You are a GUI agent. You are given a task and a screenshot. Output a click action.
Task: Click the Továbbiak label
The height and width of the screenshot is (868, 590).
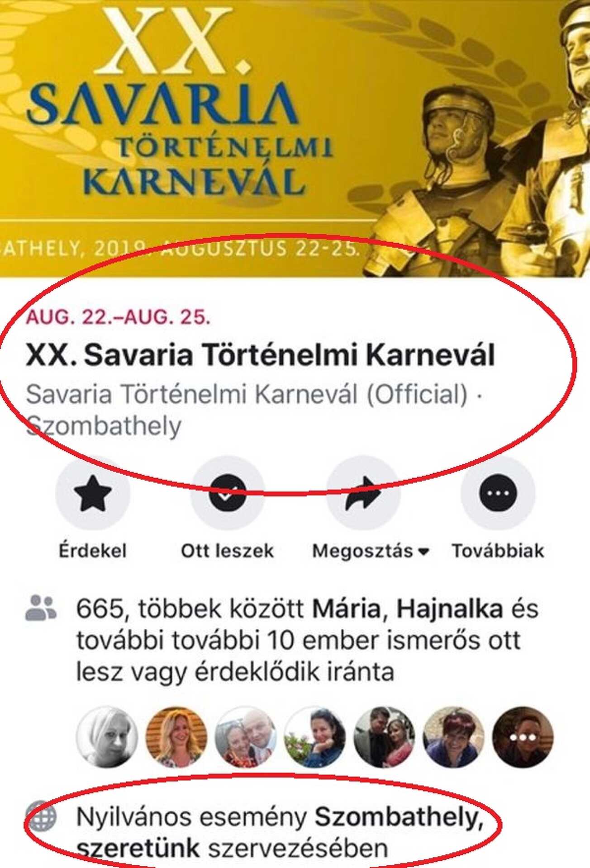point(498,551)
